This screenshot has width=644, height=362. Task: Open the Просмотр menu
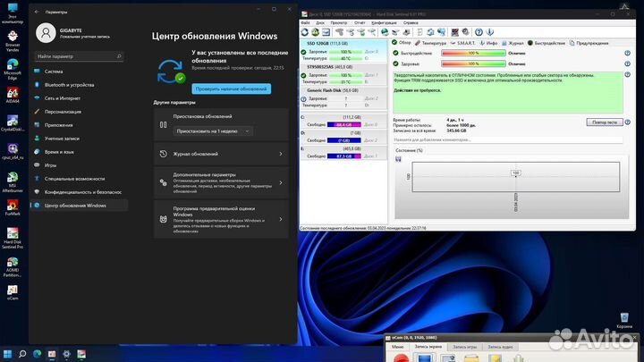point(339,23)
